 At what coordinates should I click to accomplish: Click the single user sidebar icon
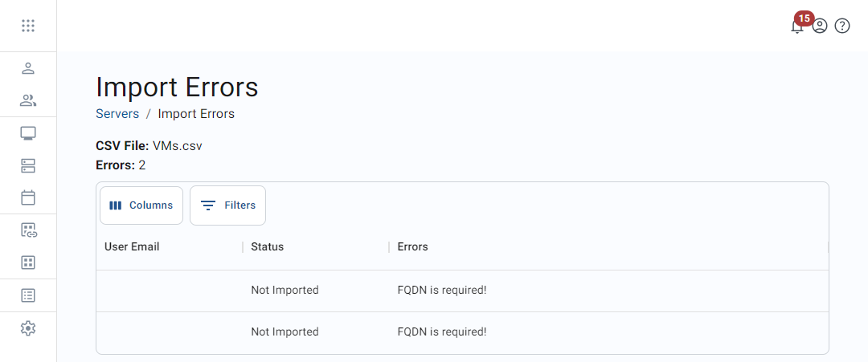28,68
